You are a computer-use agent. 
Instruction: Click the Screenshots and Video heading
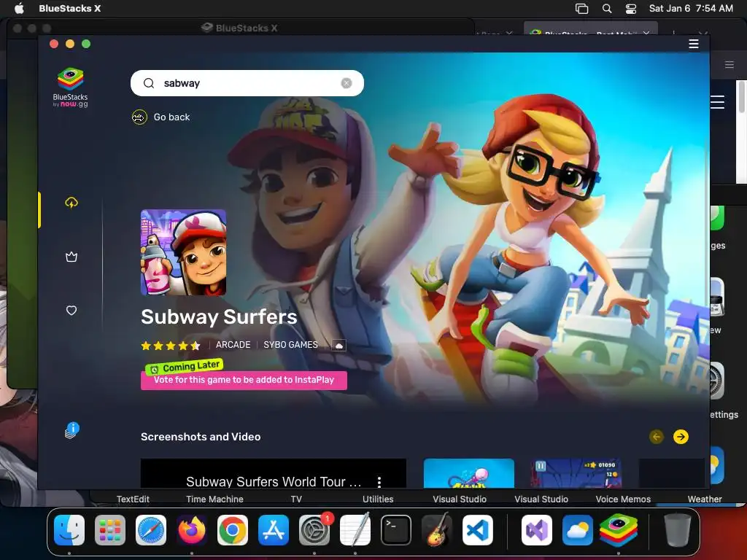[x=201, y=437]
